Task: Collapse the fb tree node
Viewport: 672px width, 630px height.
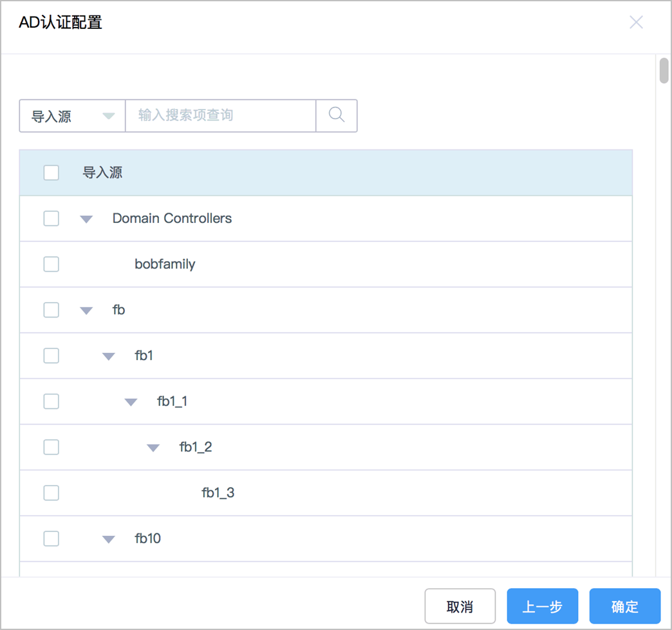Action: [x=86, y=310]
